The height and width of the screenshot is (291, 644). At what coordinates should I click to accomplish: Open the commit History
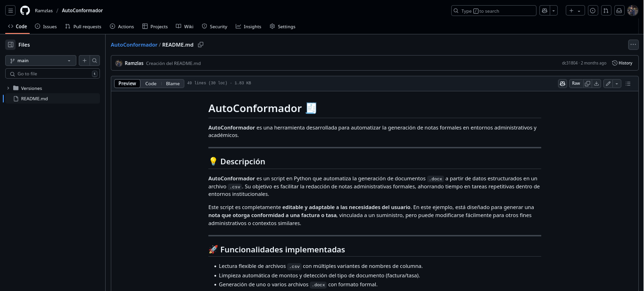coord(622,63)
